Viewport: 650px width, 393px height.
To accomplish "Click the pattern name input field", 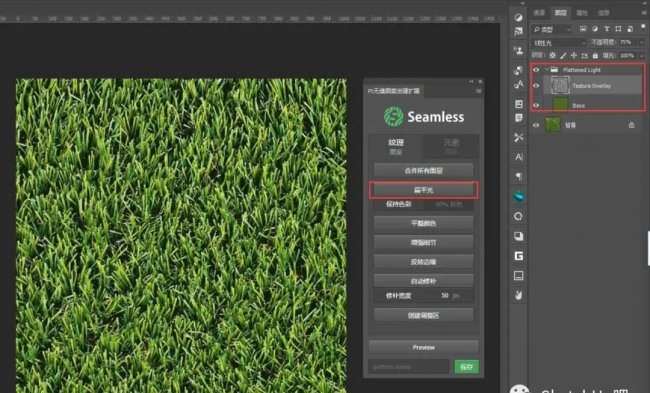I will [x=409, y=366].
